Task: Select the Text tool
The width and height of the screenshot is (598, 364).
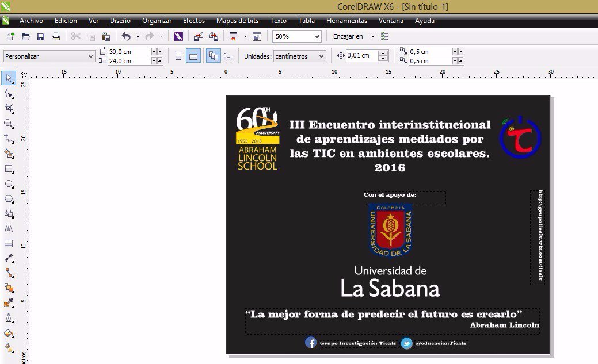Action: (x=9, y=228)
